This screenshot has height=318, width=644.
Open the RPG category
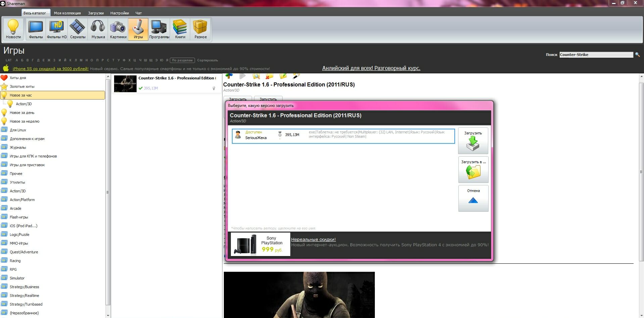[13, 269]
